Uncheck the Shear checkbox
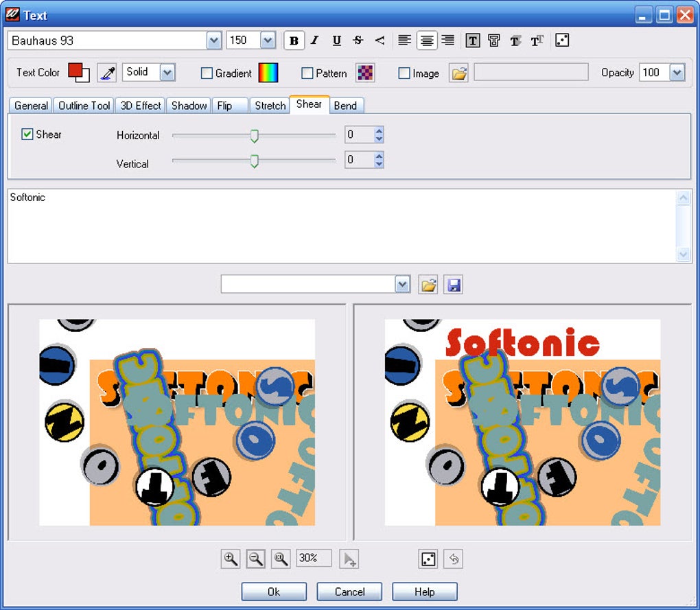700x610 pixels. tap(27, 134)
